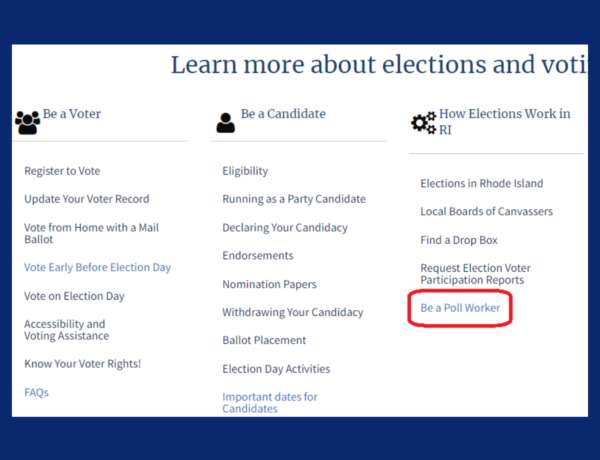Open the circled Be a Poll Worker link
This screenshot has width=600, height=460.
[x=460, y=308]
